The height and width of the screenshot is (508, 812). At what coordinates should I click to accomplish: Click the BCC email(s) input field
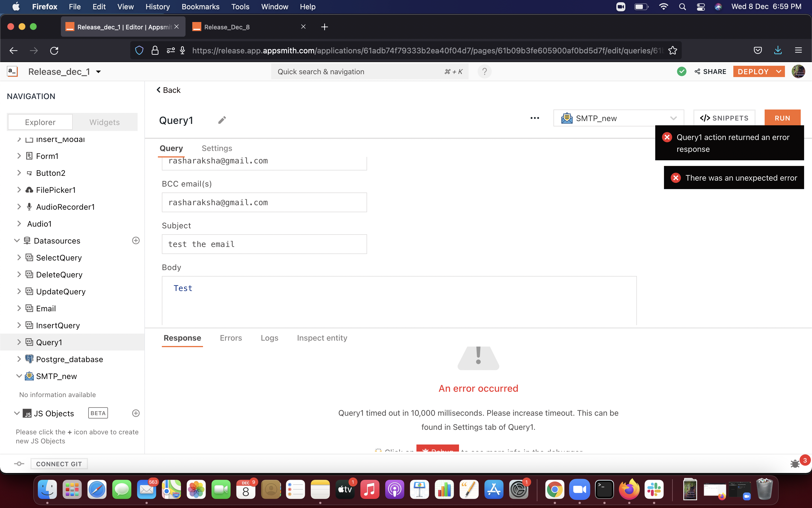coord(264,202)
